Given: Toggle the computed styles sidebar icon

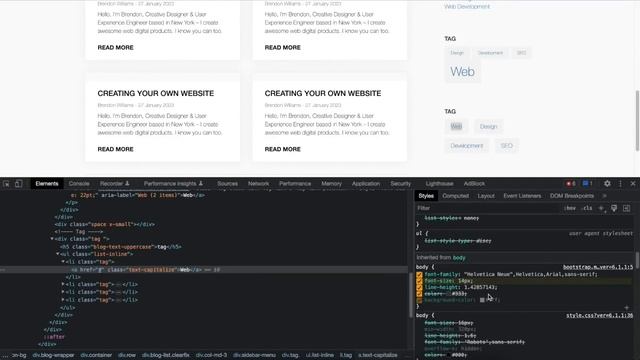Looking at the screenshot, I should tap(627, 208).
